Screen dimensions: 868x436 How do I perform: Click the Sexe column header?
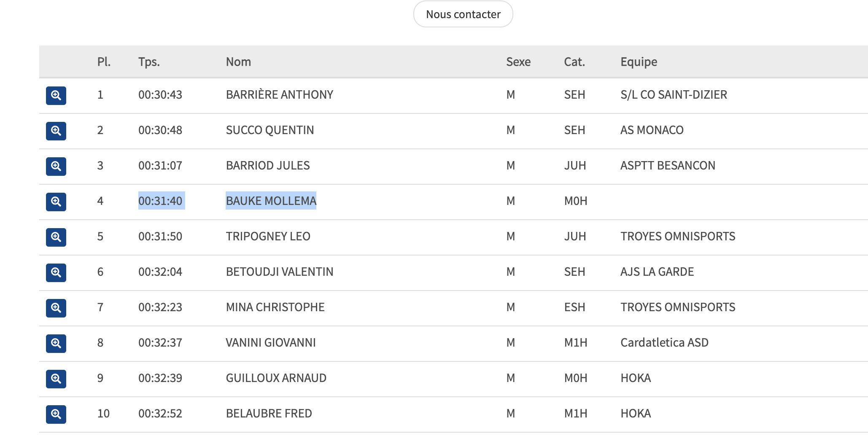518,62
